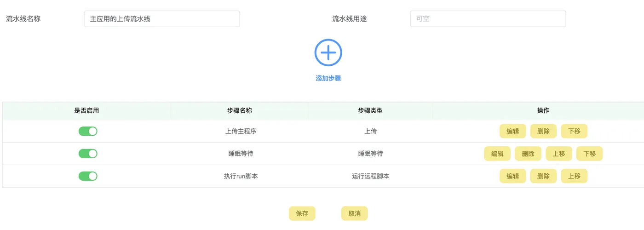The height and width of the screenshot is (230, 644).
Task: Shift the 睡眠等待 step down
Action: click(589, 154)
